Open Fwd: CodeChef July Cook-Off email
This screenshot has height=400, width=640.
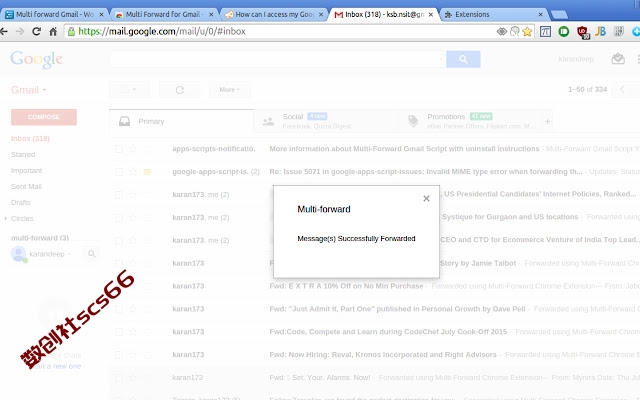[388, 332]
